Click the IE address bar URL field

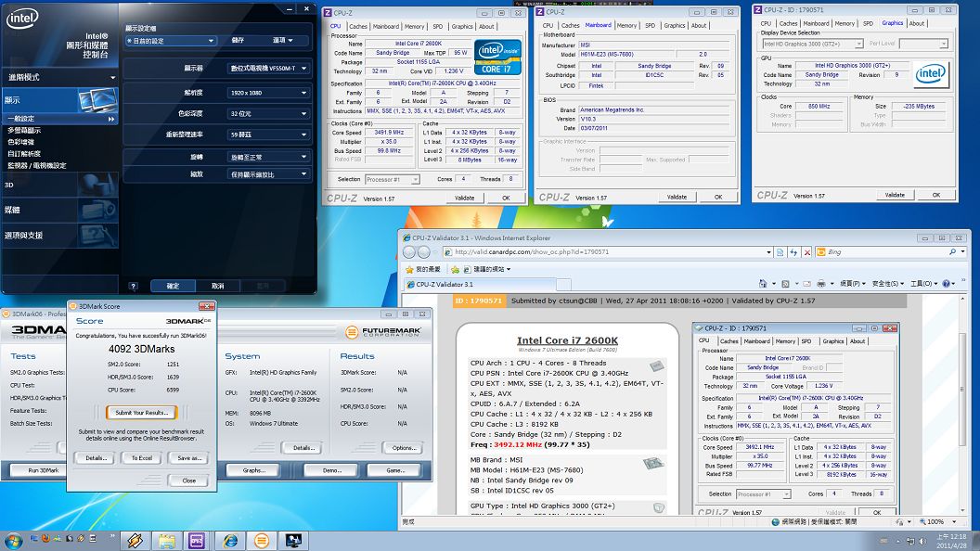coord(607,251)
